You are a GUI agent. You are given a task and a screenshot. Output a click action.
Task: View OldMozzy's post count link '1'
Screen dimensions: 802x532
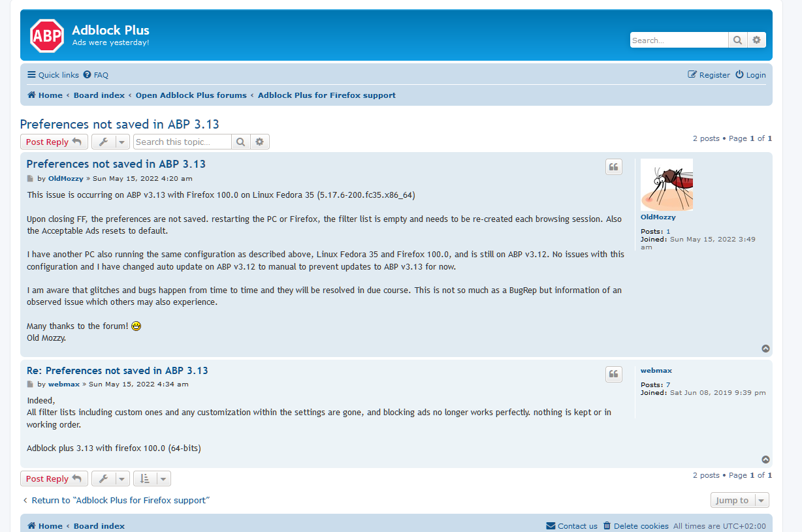coord(668,232)
